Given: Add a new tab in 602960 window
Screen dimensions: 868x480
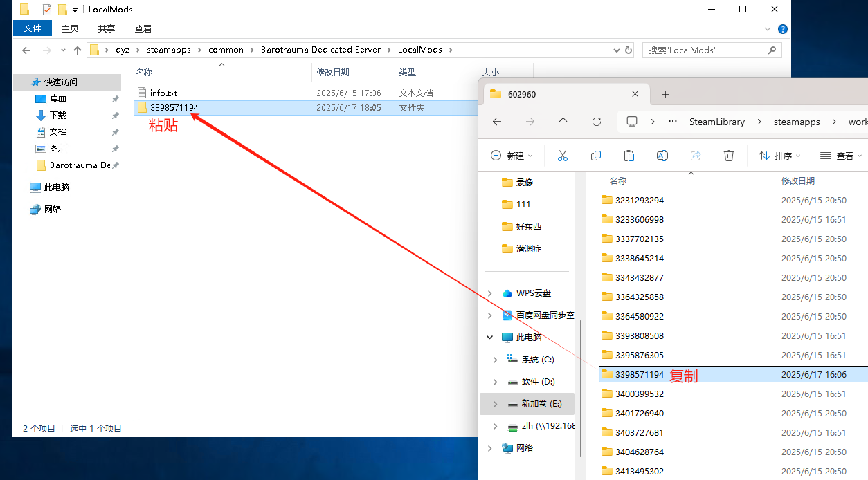Looking at the screenshot, I should click(x=665, y=94).
